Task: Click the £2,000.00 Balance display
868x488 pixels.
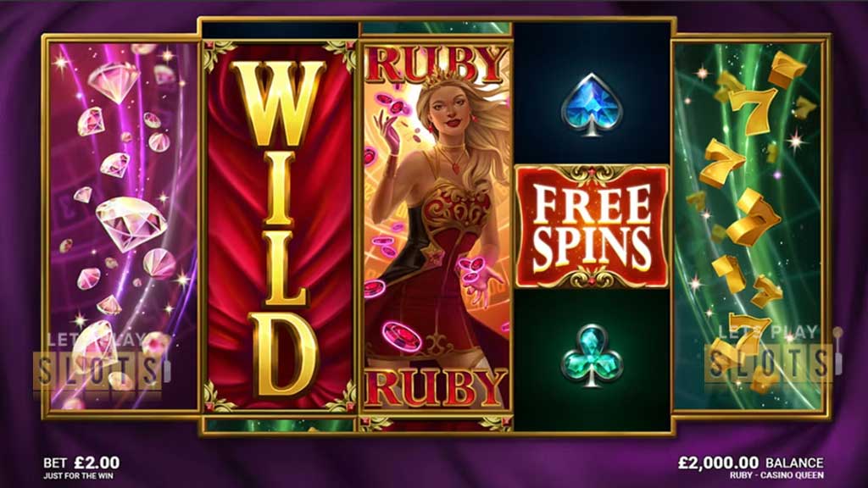Action: [x=751, y=463]
